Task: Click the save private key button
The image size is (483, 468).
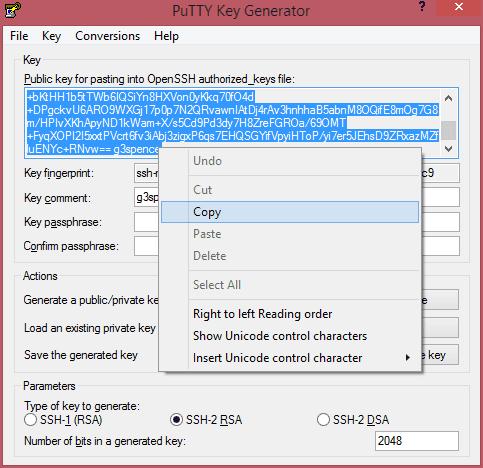Action: [x=440, y=355]
